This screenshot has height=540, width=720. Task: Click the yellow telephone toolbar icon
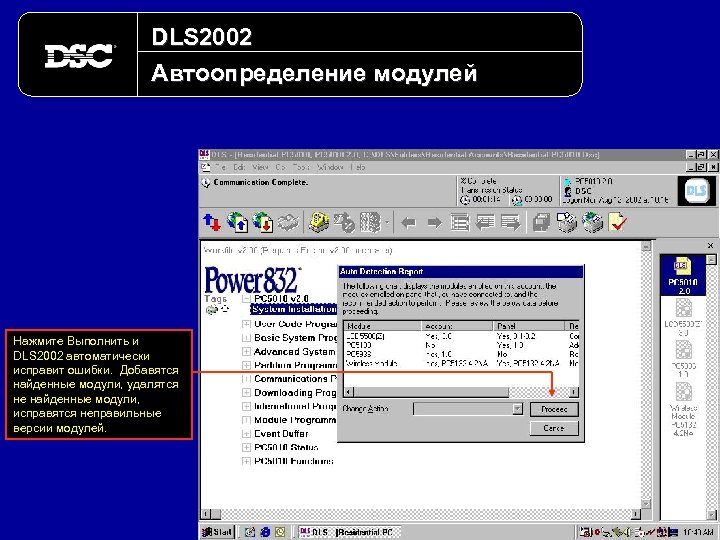319,223
